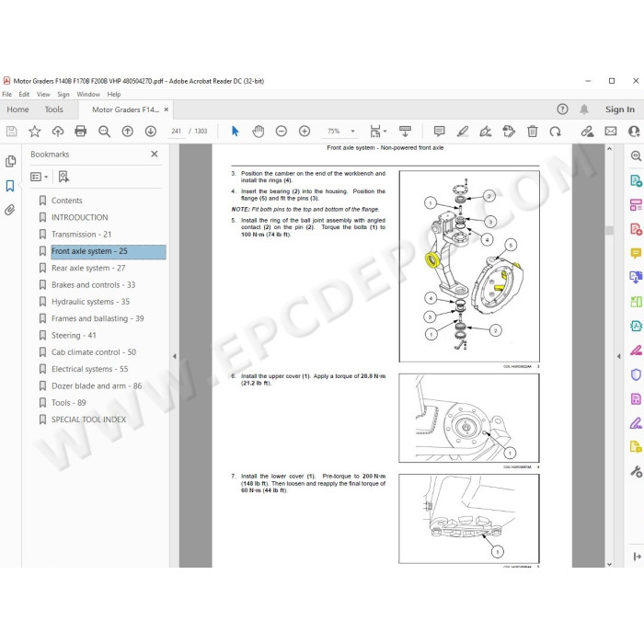The height and width of the screenshot is (644, 644).
Task: Add document to favorites with star icon
Action: click(35, 132)
